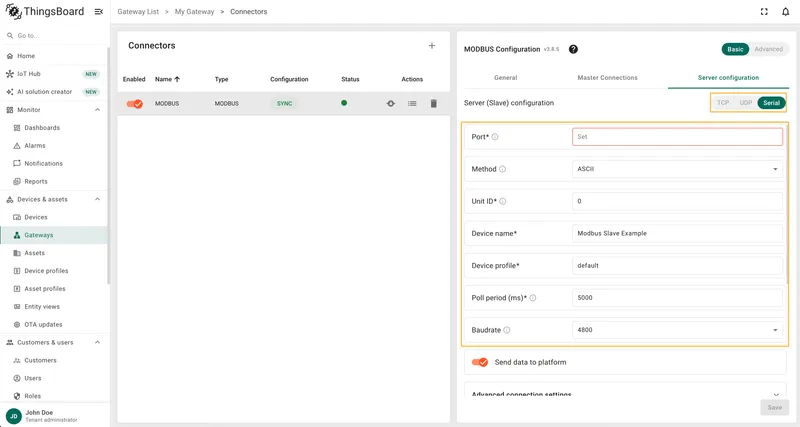Select Server configuration tab
This screenshot has height=427, width=800.
[728, 78]
